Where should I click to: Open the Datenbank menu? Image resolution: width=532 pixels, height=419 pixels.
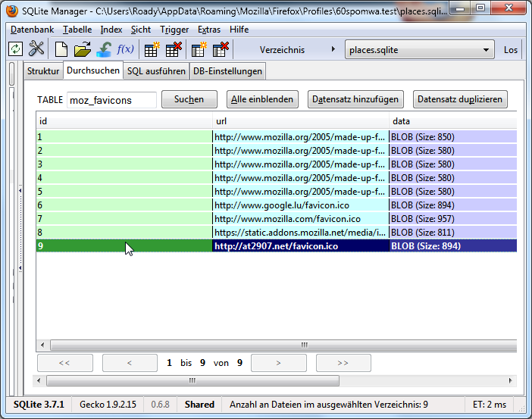click(33, 30)
